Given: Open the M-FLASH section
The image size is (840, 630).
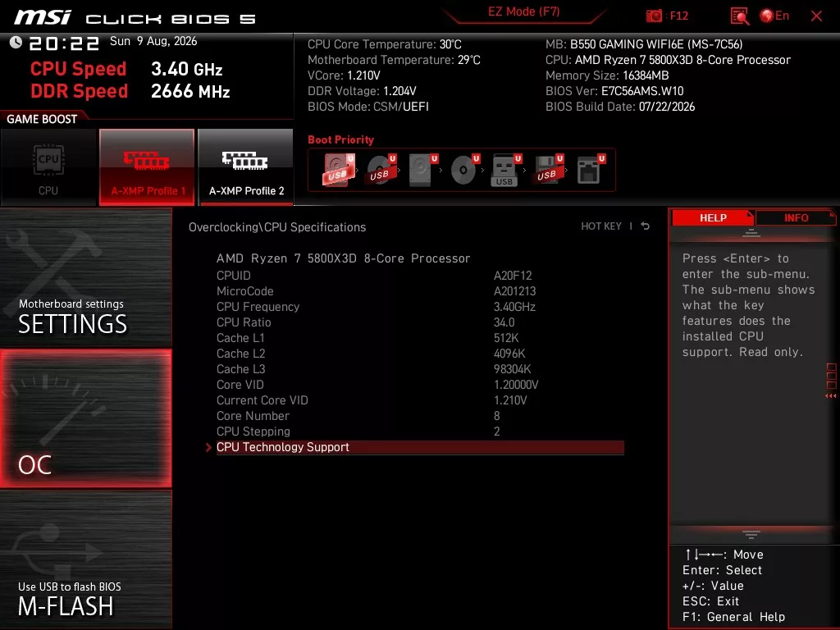Looking at the screenshot, I should click(85, 559).
